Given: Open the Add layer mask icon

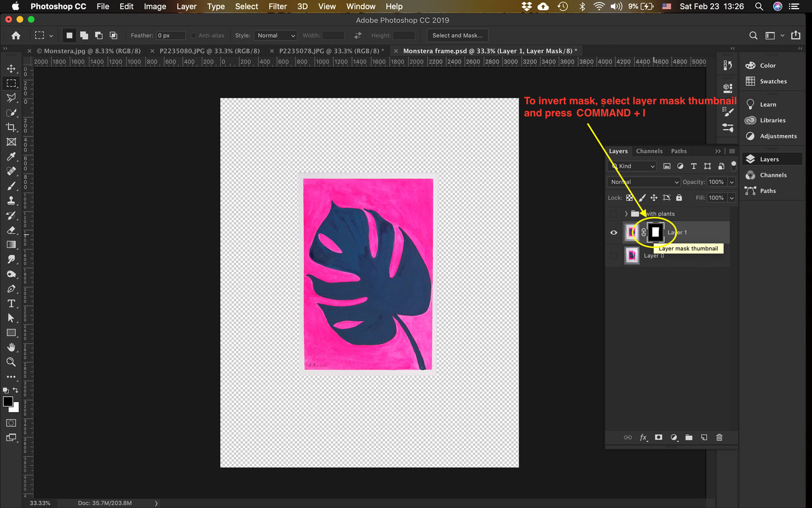Looking at the screenshot, I should click(658, 437).
